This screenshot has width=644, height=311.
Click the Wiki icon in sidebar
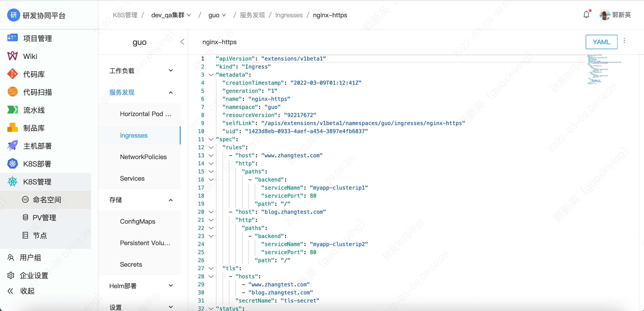pyautogui.click(x=12, y=56)
